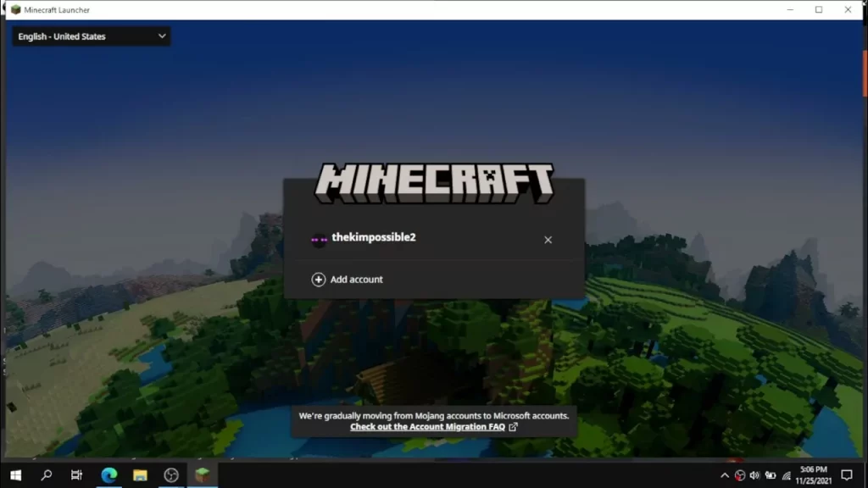Click the Minecraft Launcher taskbar icon

click(202, 474)
